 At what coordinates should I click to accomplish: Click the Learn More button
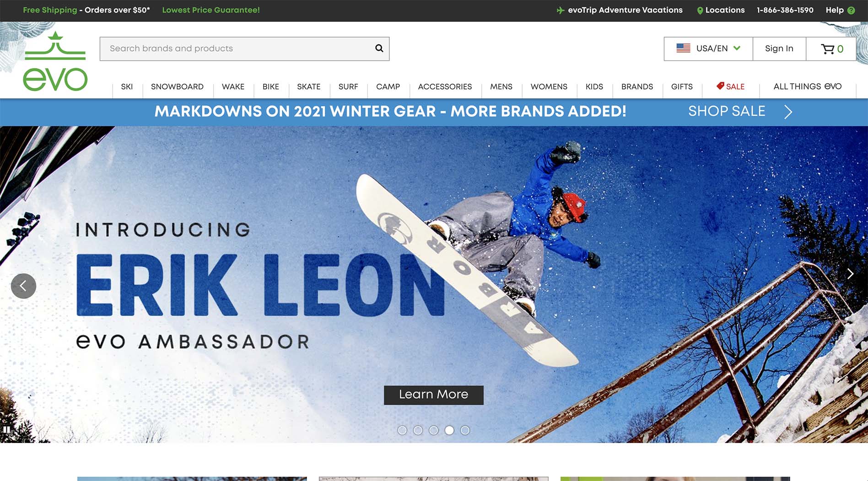click(433, 395)
